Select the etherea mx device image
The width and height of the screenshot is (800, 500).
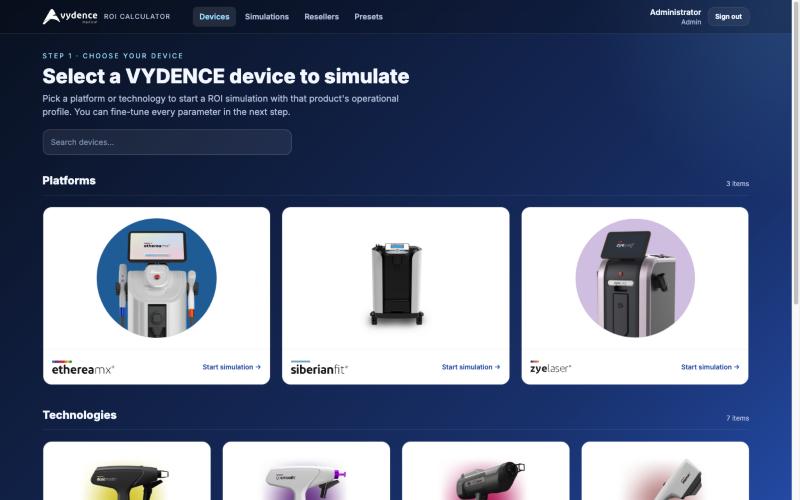[157, 278]
